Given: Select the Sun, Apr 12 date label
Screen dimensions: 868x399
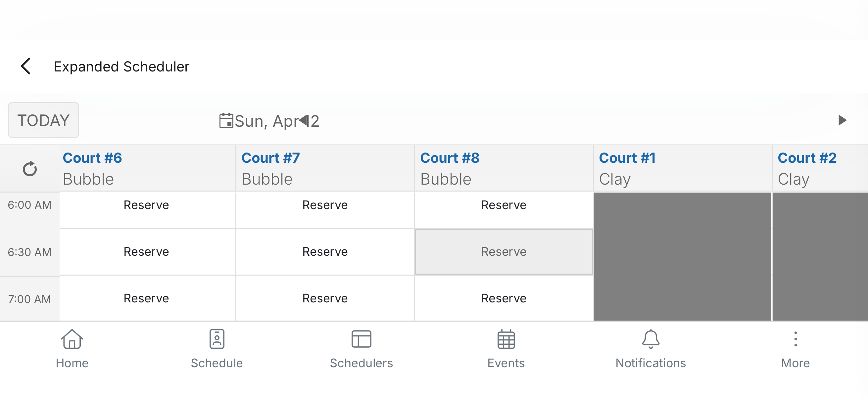Looking at the screenshot, I should 276,121.
